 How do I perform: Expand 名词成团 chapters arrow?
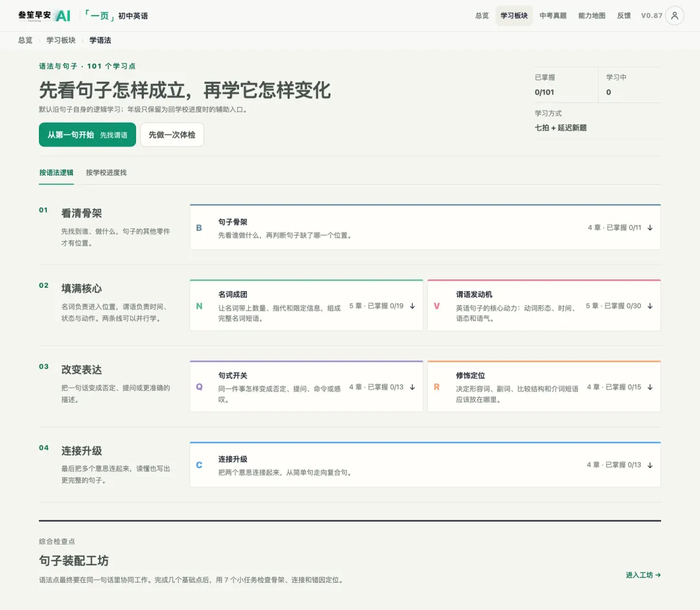412,306
